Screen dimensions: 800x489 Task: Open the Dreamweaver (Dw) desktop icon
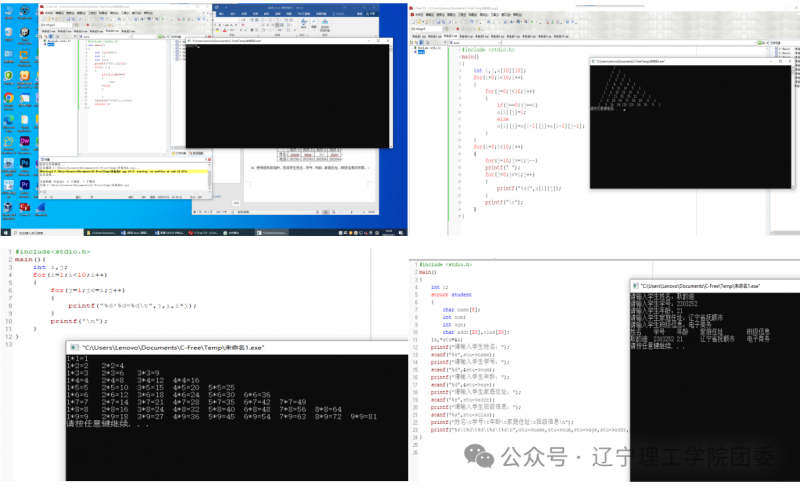pyautogui.click(x=24, y=141)
